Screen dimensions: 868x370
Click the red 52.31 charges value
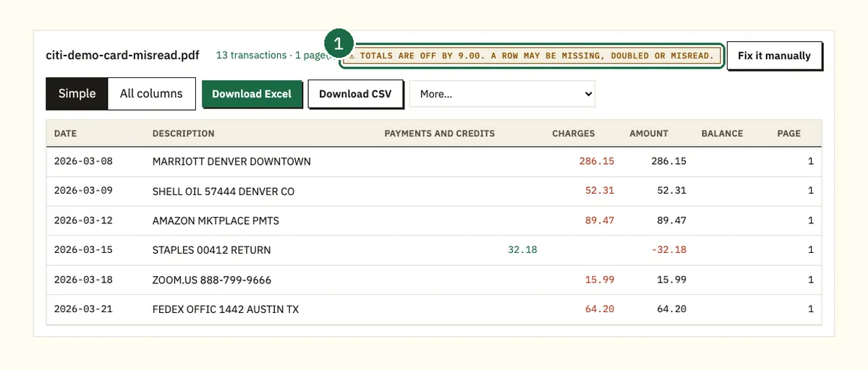600,192
